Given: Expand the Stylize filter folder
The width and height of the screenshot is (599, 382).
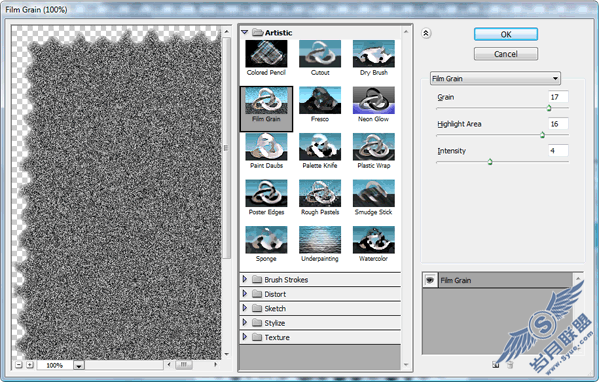Looking at the screenshot, I should pyautogui.click(x=244, y=322).
